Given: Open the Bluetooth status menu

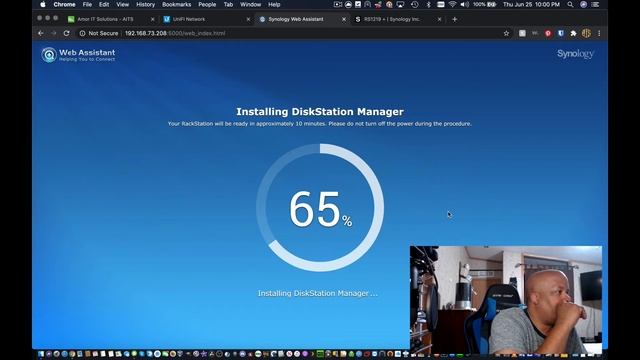Looking at the screenshot, I should pyautogui.click(x=428, y=4).
